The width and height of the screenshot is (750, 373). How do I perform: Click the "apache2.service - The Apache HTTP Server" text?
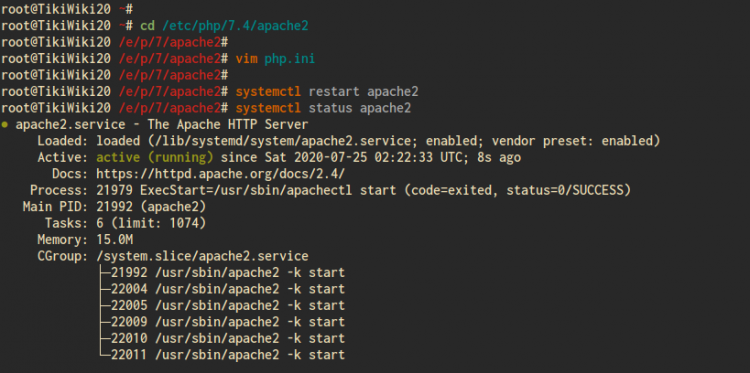point(162,125)
